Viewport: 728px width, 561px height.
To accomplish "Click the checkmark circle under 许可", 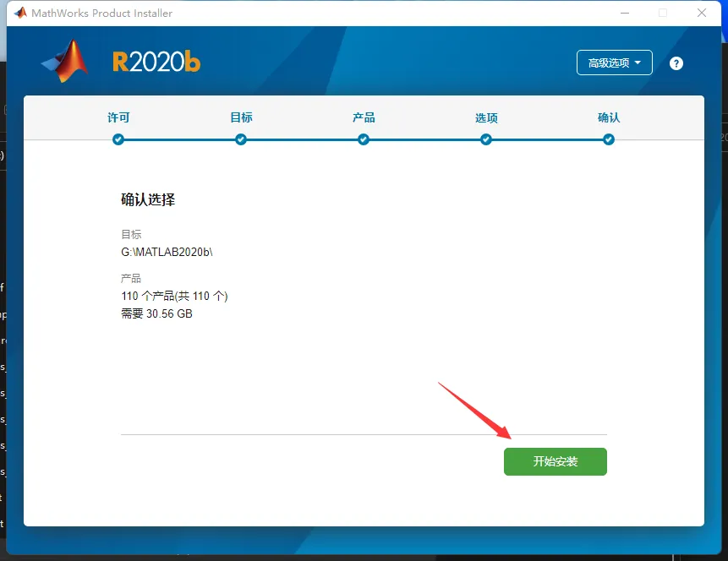I will pos(118,139).
